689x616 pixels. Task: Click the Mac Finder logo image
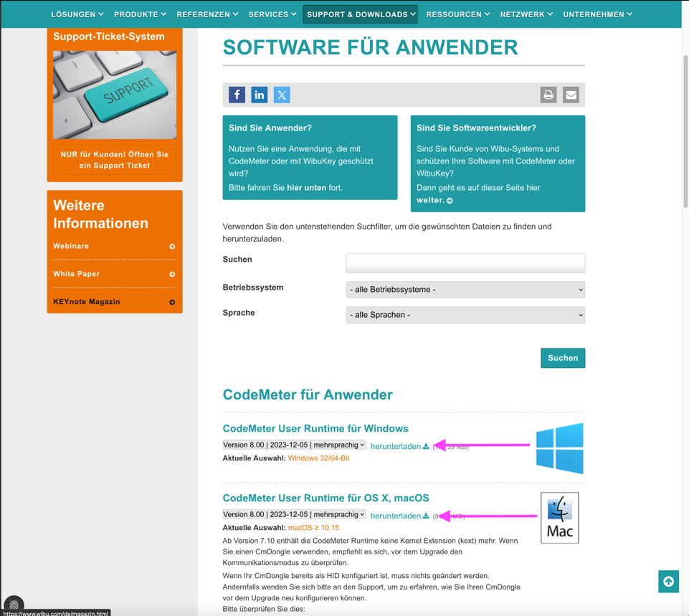coord(560,518)
